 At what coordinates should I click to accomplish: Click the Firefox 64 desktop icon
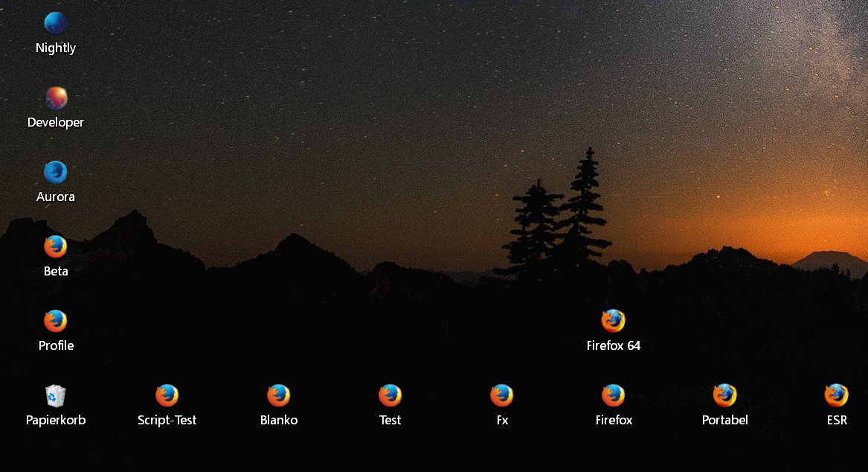click(x=614, y=321)
